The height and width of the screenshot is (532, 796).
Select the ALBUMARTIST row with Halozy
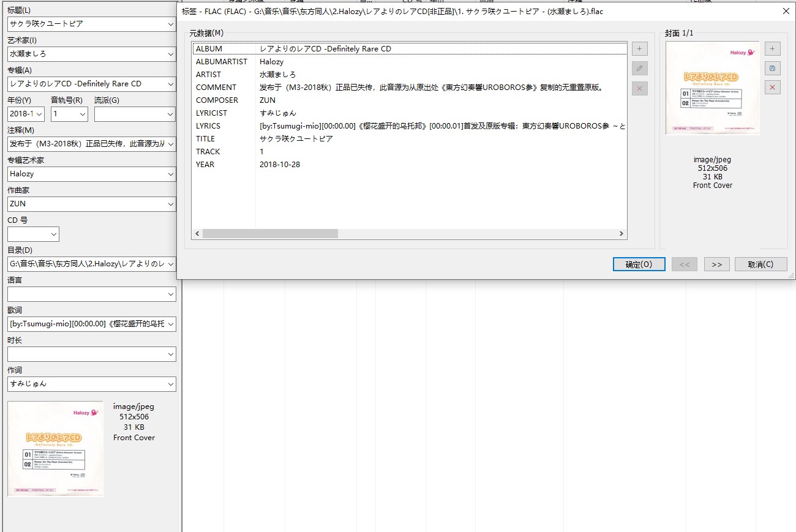click(409, 62)
